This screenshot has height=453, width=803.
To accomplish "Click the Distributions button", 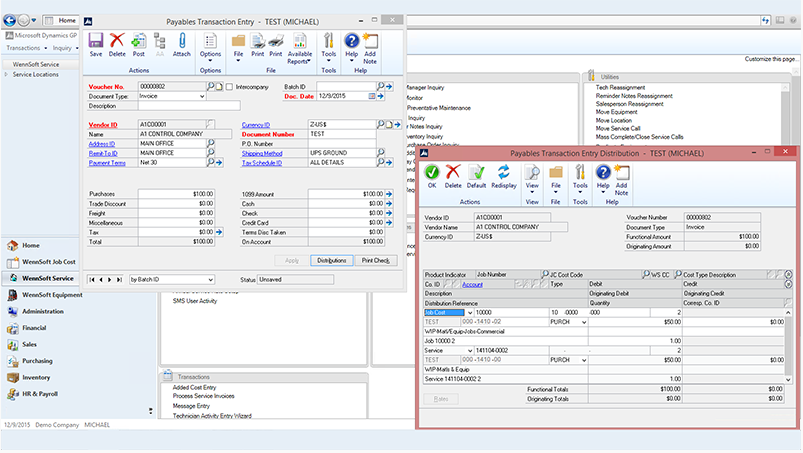I will 331,261.
